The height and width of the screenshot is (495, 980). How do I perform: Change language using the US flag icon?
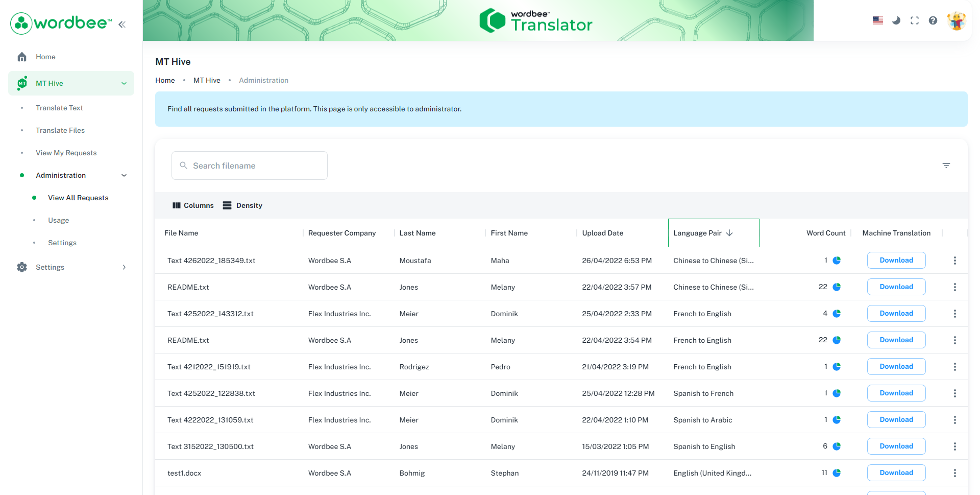877,20
